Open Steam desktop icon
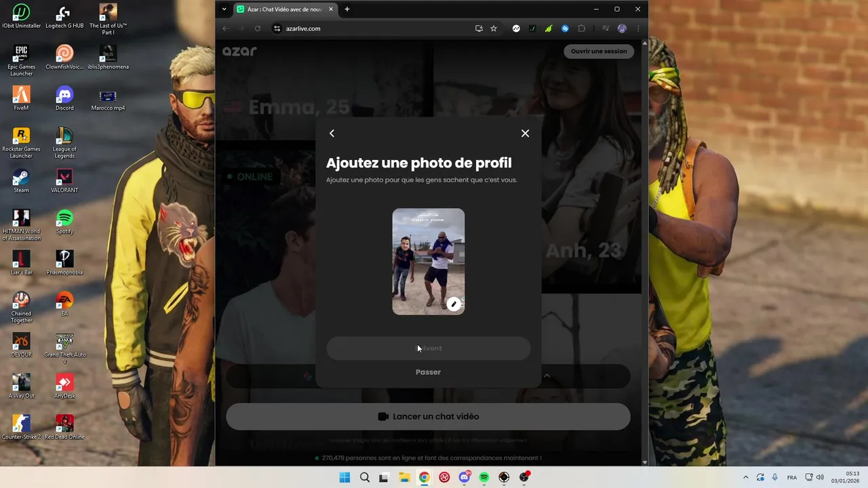Screen dimensions: 868x488 point(21,181)
